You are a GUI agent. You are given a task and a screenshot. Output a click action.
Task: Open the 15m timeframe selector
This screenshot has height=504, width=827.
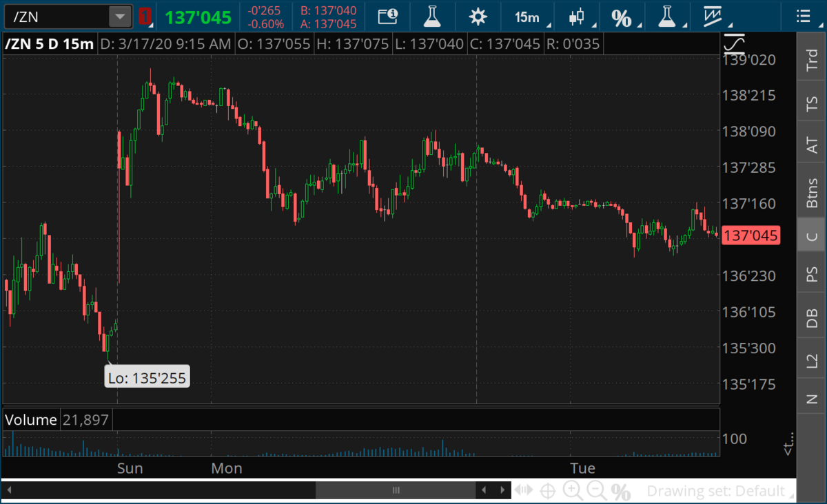pyautogui.click(x=529, y=17)
